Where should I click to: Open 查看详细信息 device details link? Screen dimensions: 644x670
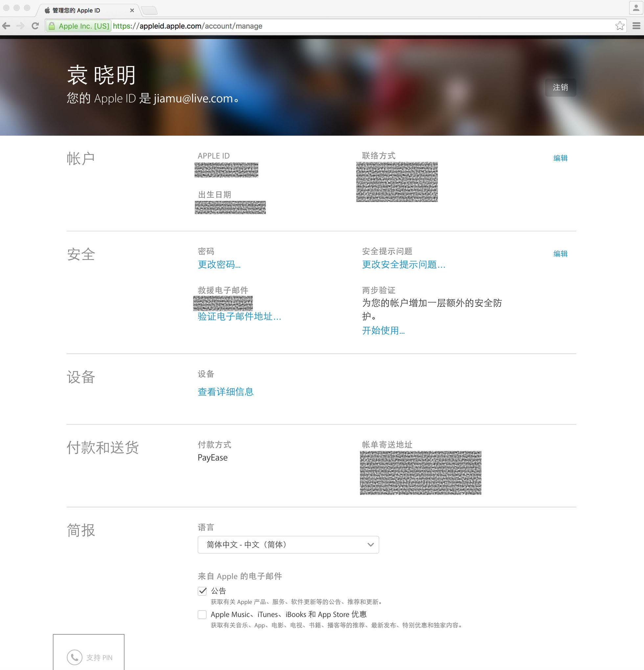tap(225, 392)
